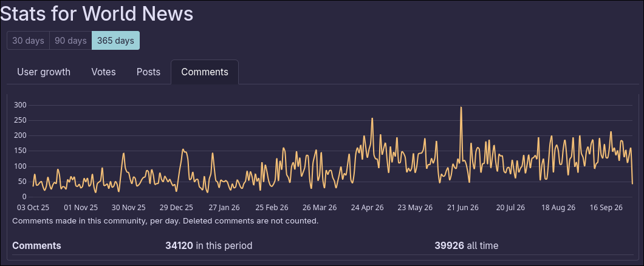Click the bold Comments summary label
644x266 pixels.
coord(36,246)
